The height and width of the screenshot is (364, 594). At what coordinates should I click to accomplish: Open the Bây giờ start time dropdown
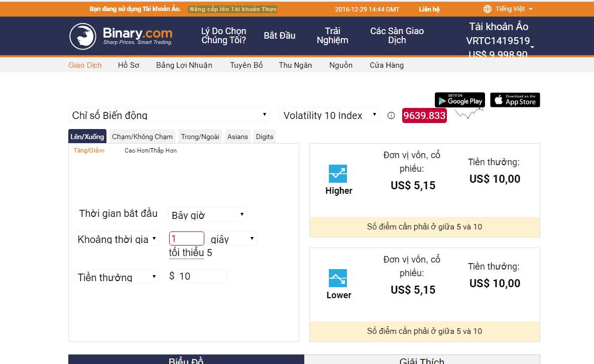pos(207,215)
